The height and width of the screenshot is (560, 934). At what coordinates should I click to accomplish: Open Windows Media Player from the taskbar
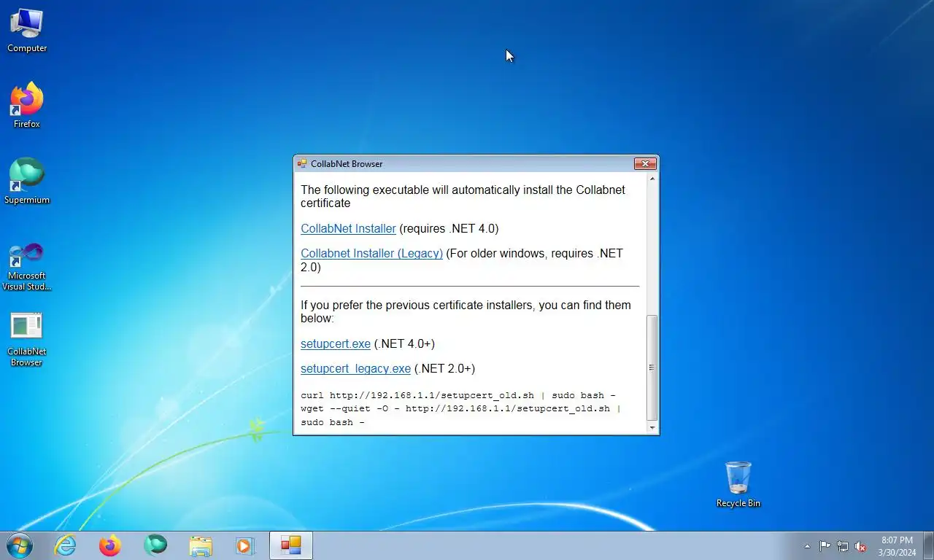(244, 545)
